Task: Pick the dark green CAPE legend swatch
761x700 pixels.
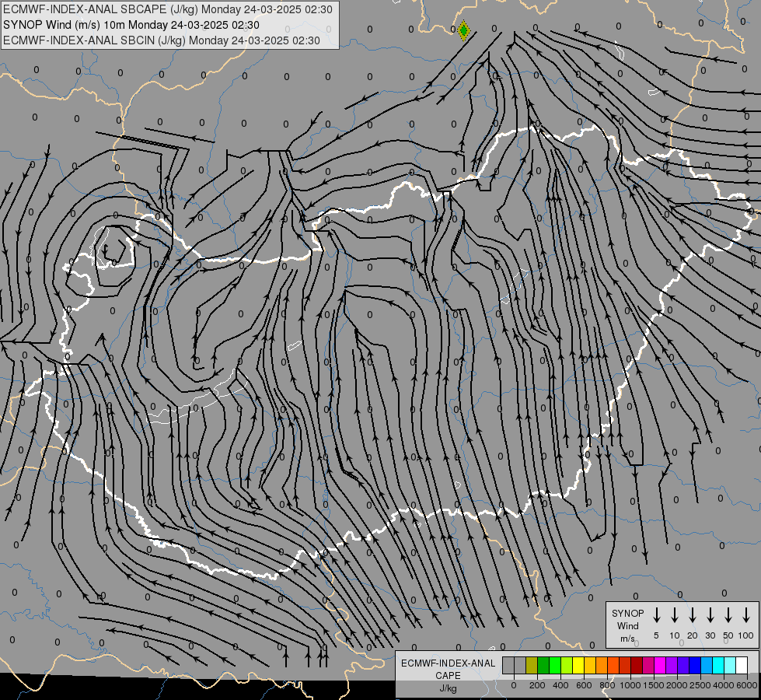Action: point(543,665)
